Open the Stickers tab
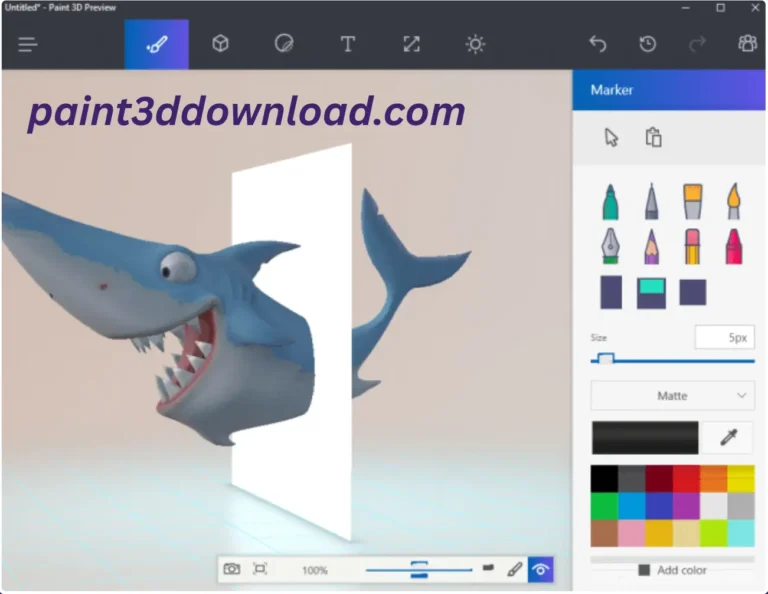Screen dimensions: 768x594 [284, 44]
